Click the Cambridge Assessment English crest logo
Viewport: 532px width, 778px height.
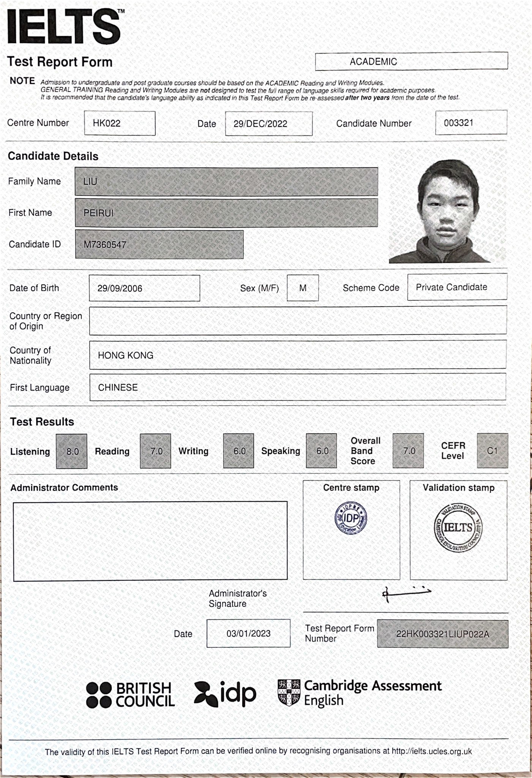point(289,692)
